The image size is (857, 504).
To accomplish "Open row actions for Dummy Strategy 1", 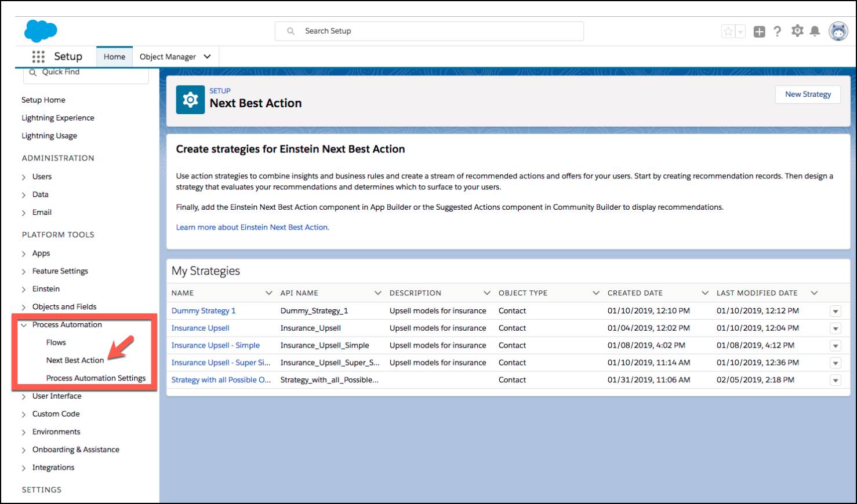I will coord(836,312).
